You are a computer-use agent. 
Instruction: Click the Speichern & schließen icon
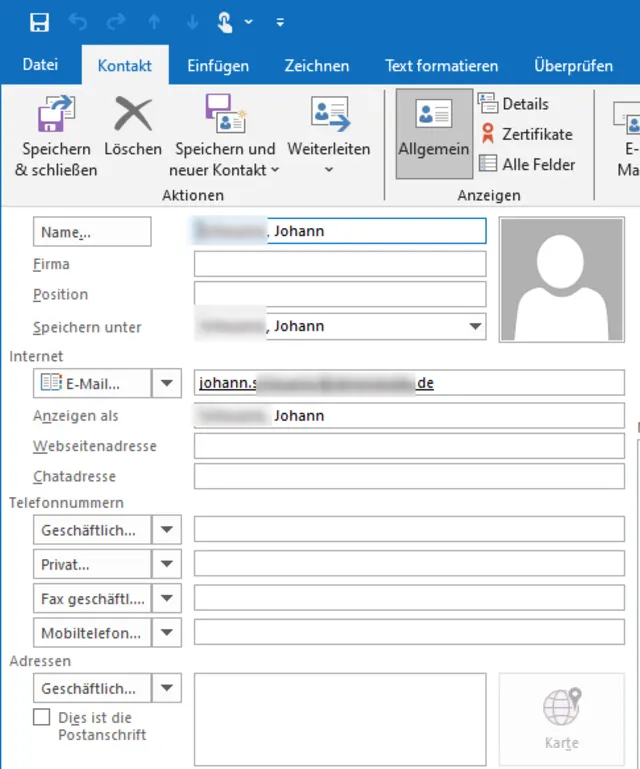click(x=56, y=115)
